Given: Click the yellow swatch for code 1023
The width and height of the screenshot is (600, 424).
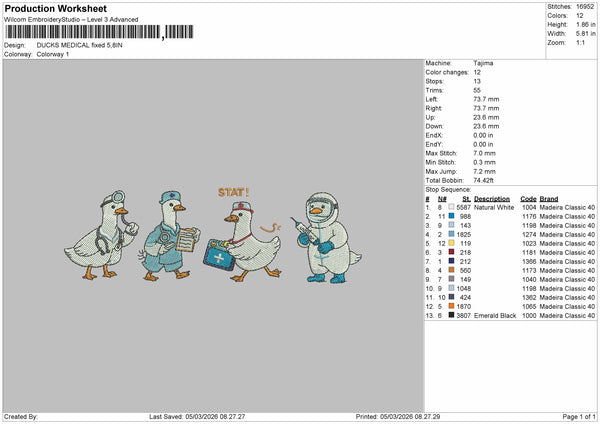Looking at the screenshot, I should click(x=451, y=243).
